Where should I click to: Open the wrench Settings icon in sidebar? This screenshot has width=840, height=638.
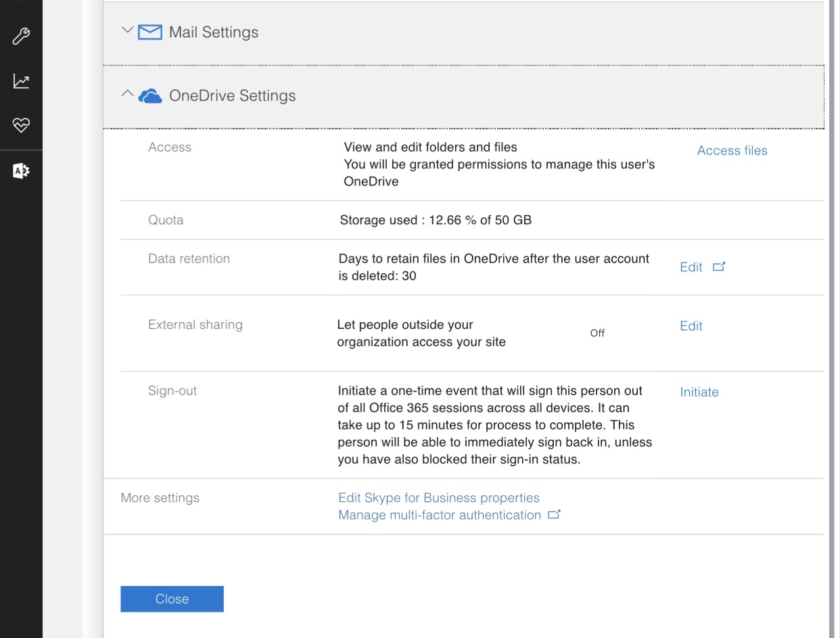click(x=21, y=36)
